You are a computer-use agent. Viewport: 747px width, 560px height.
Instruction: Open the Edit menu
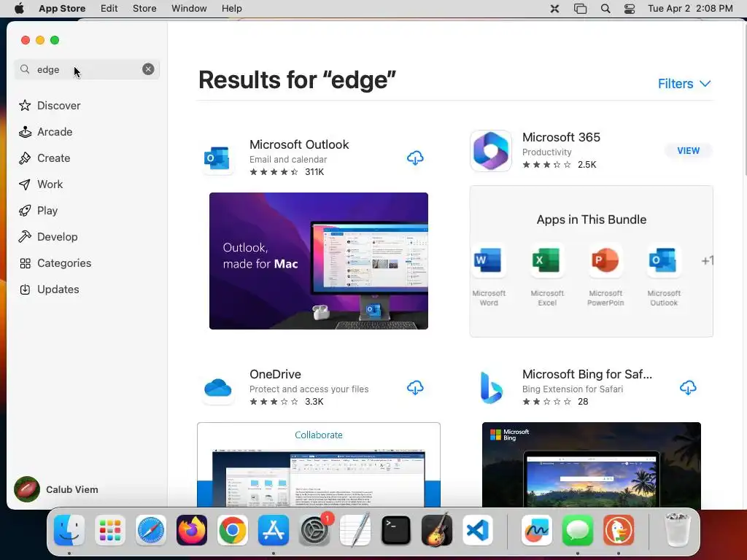[x=109, y=9]
